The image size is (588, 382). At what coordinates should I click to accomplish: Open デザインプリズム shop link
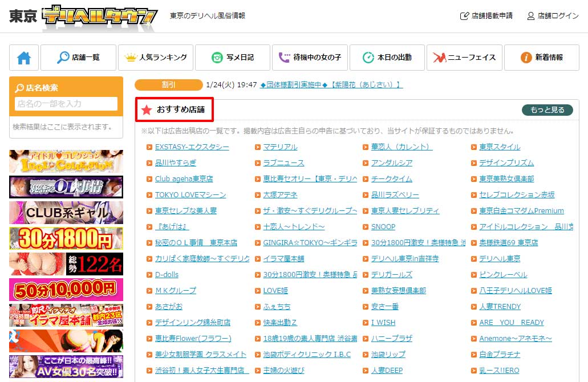coord(506,163)
